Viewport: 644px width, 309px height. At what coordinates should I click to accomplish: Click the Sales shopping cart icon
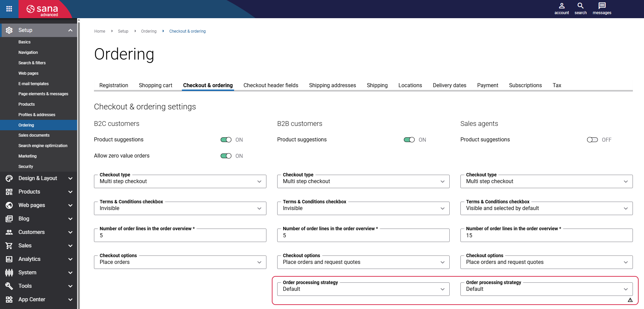pyautogui.click(x=9, y=246)
